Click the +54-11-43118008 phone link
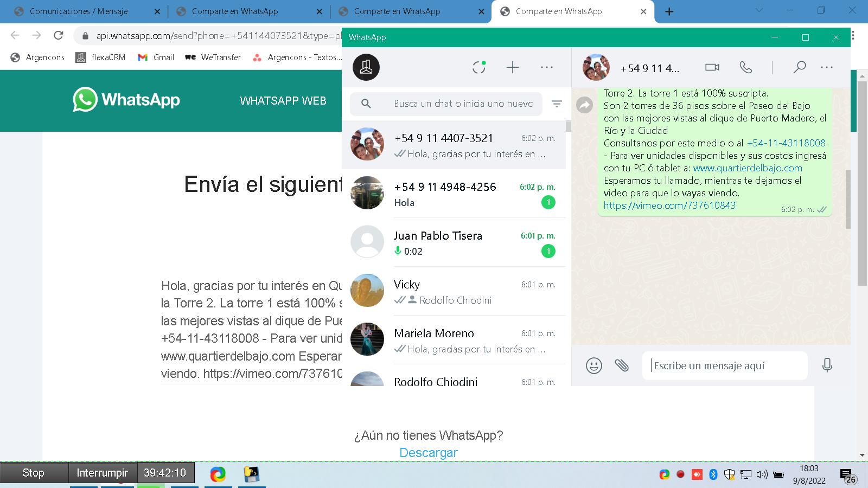 [786, 143]
